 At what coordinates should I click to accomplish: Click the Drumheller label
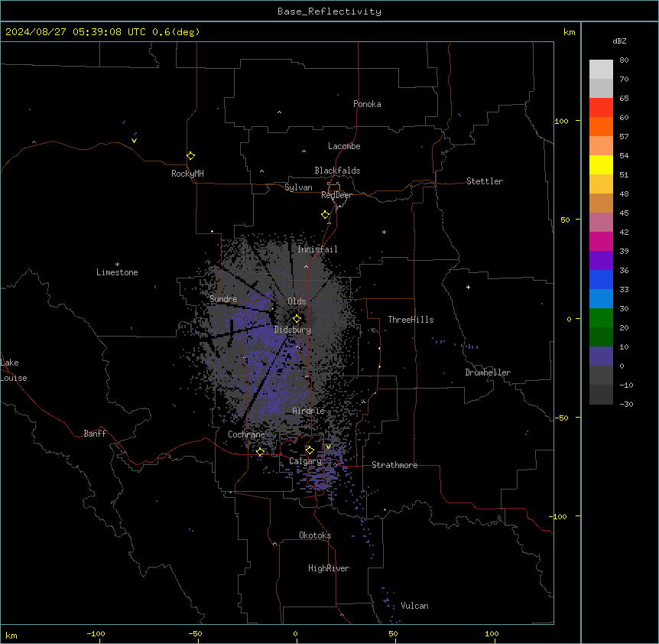pos(488,372)
